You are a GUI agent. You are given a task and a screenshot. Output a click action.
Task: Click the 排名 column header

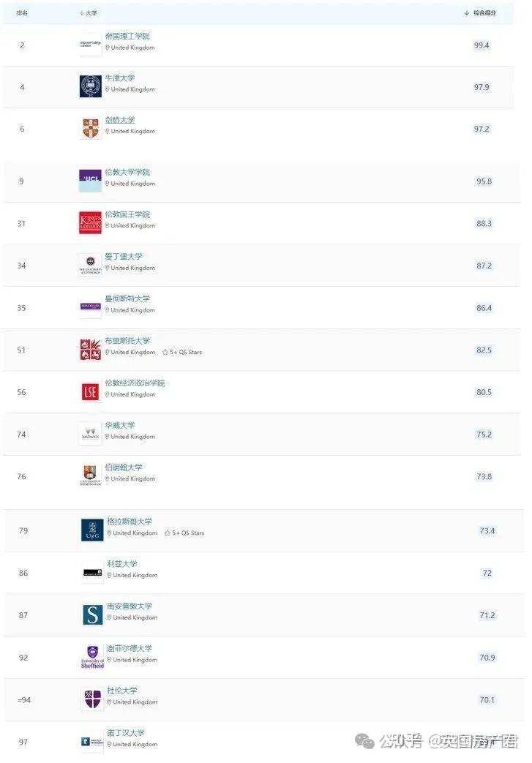point(22,13)
